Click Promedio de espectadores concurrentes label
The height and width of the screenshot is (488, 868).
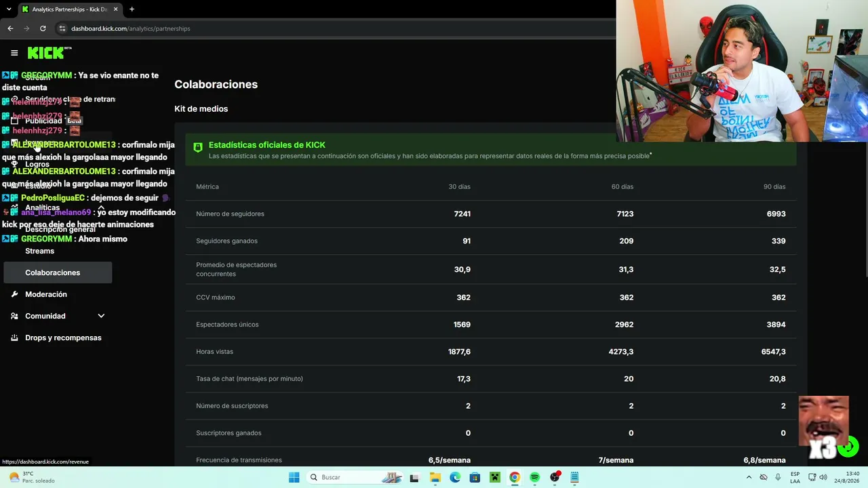tap(236, 269)
